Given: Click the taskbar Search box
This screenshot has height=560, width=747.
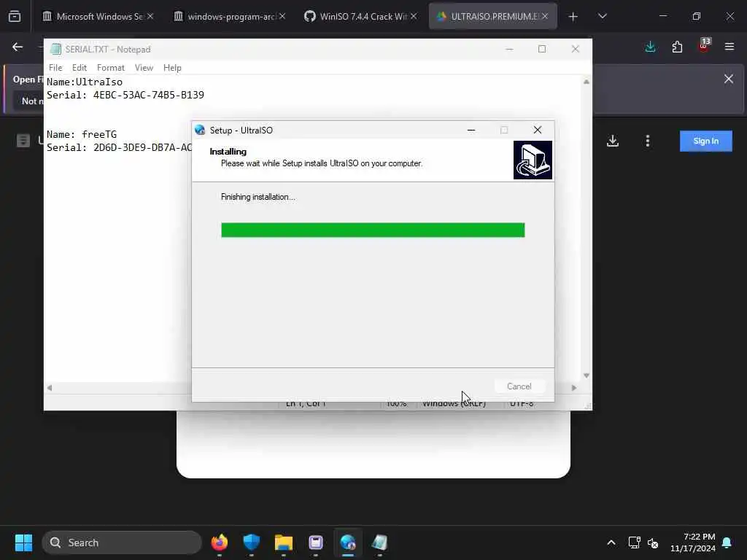Looking at the screenshot, I should click(122, 542).
